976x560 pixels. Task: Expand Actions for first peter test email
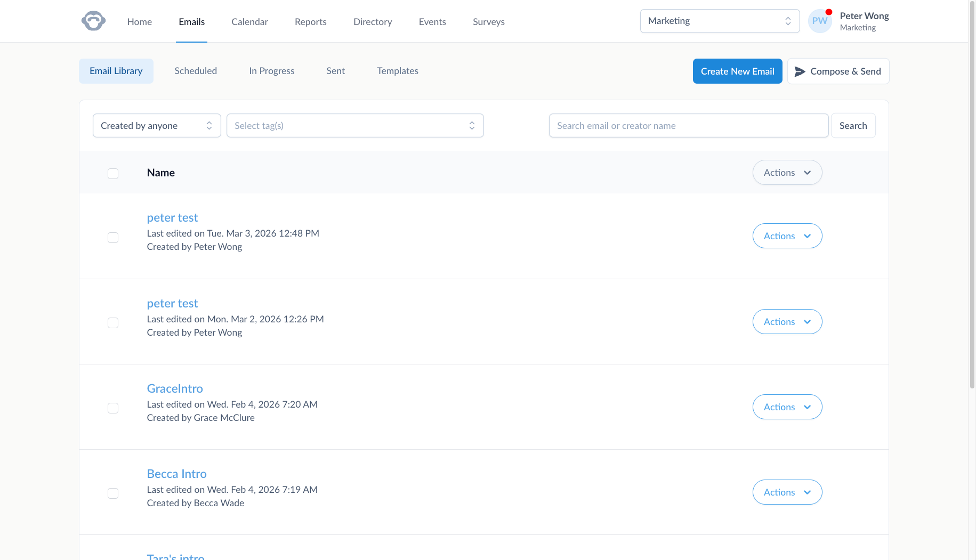787,236
